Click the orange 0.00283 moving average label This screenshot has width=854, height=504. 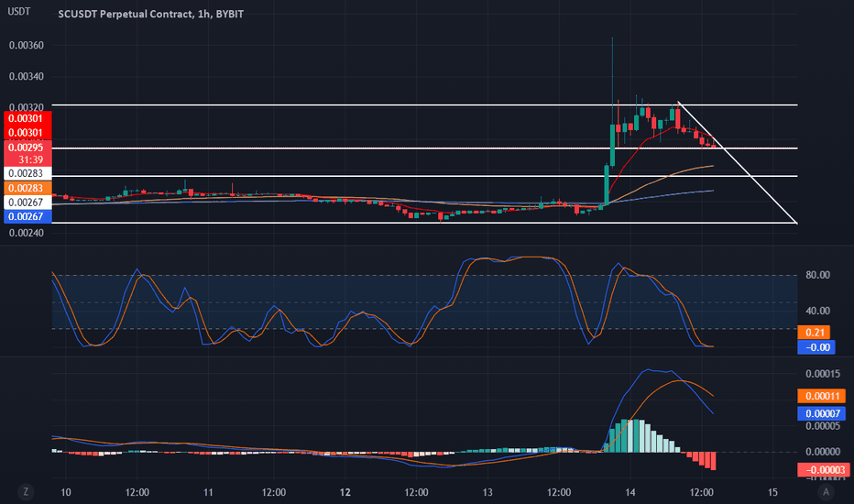pyautogui.click(x=27, y=188)
